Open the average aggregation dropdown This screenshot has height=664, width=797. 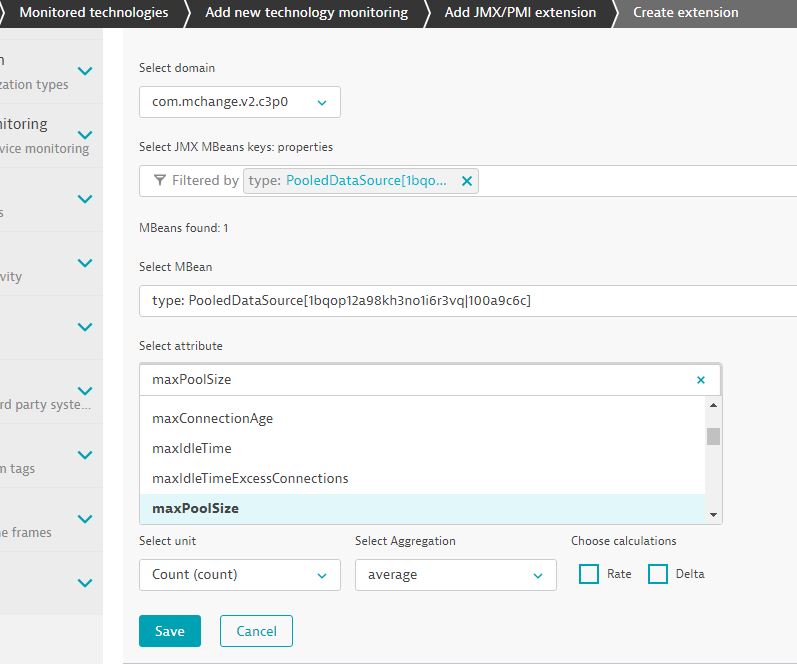coord(455,575)
